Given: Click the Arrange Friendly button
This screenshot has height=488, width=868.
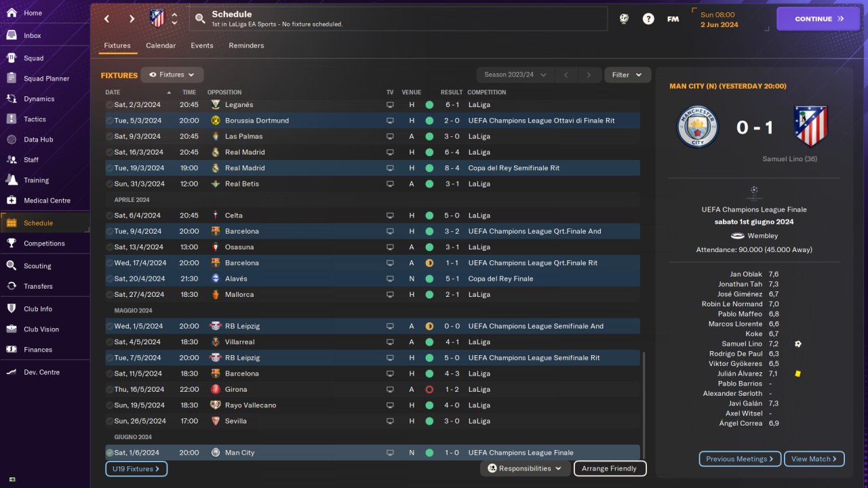Looking at the screenshot, I should (610, 468).
